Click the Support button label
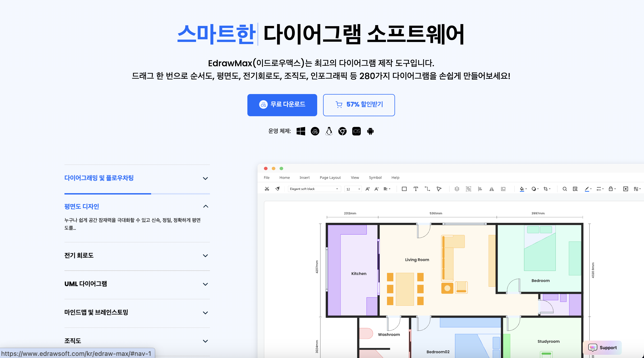Image resolution: width=644 pixels, height=358 pixels. pos(608,348)
